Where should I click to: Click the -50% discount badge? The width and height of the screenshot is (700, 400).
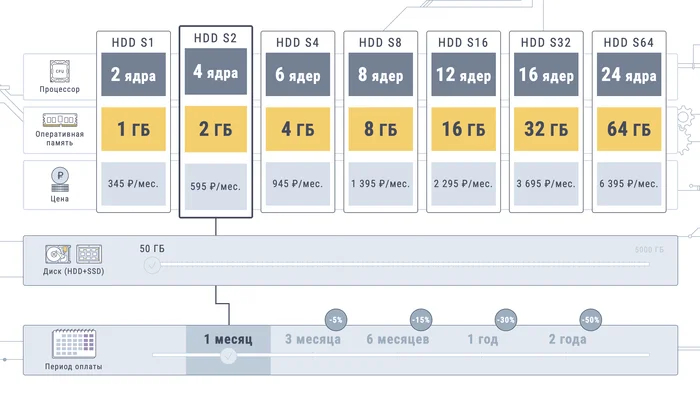click(591, 319)
